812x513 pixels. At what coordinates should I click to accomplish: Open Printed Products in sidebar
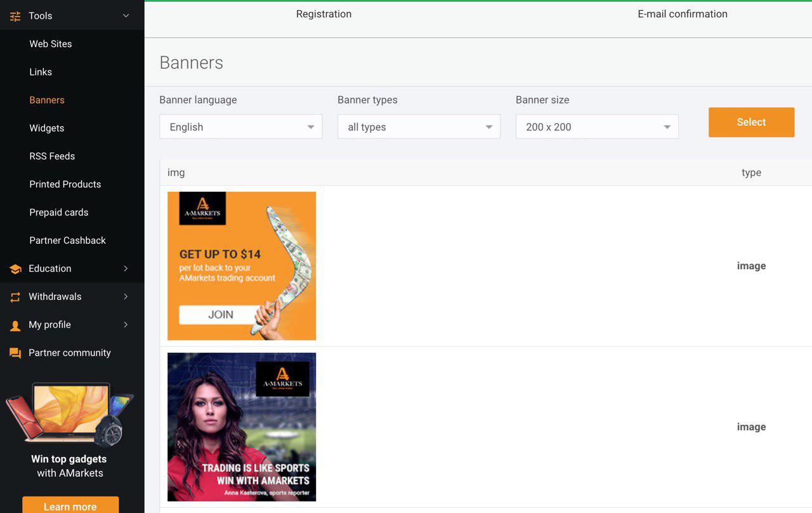pos(65,184)
